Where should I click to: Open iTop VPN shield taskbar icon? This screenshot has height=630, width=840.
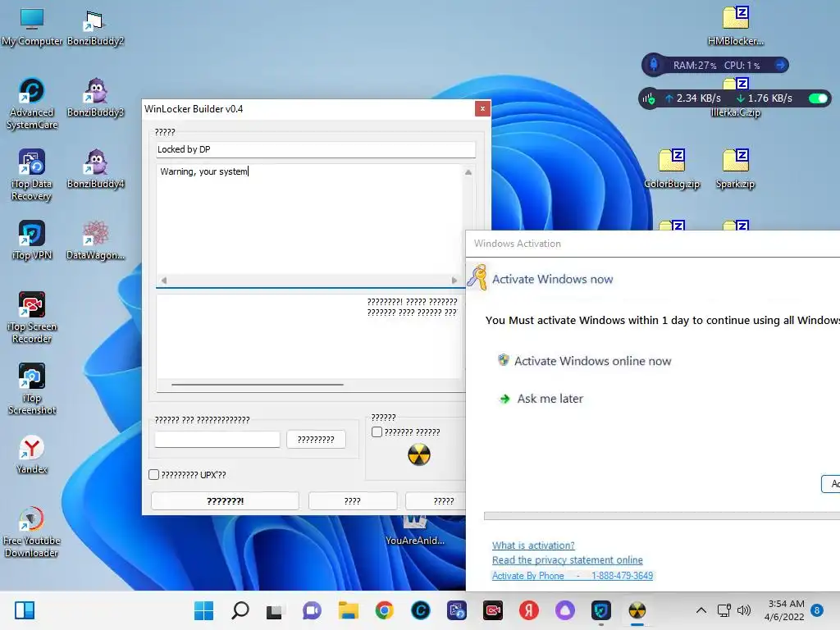[601, 610]
